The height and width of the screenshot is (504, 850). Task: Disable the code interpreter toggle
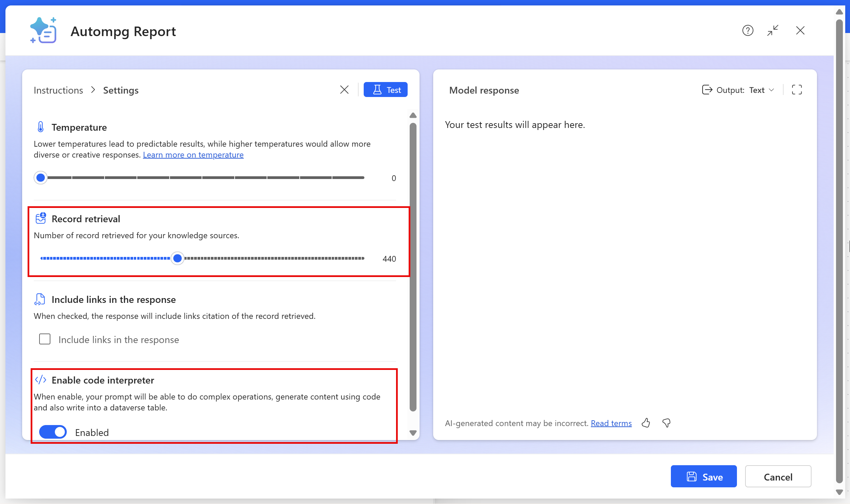(53, 432)
